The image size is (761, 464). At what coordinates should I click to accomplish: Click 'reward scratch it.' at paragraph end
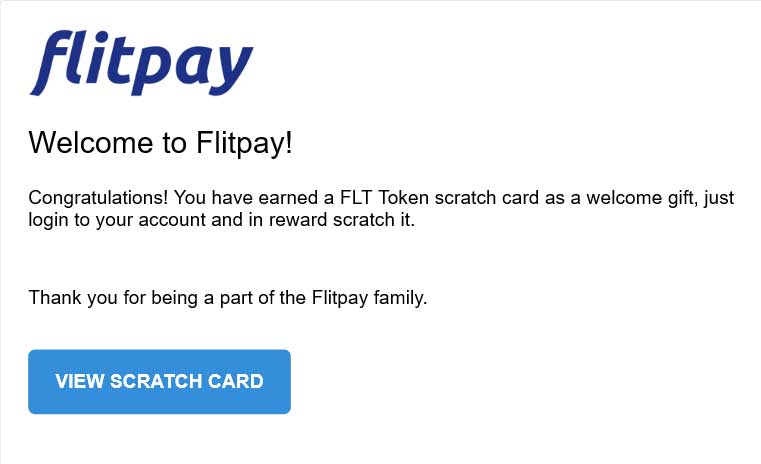(x=342, y=220)
